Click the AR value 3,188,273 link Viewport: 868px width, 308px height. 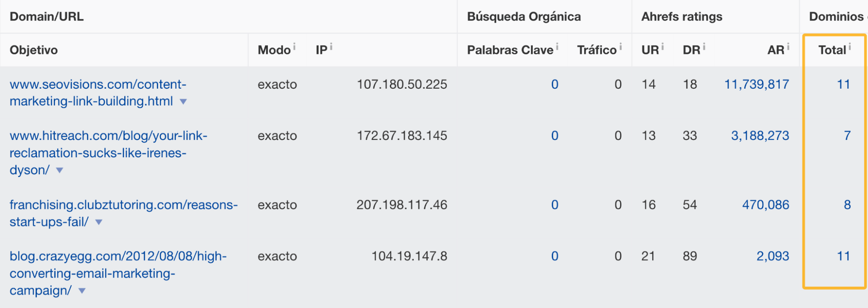coord(760,136)
